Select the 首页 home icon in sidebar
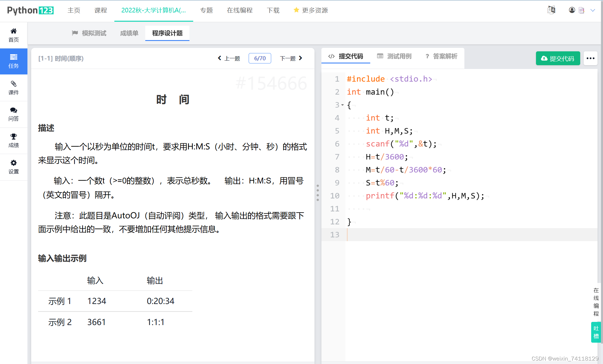Viewport: 603px width, 364px height. tap(14, 31)
